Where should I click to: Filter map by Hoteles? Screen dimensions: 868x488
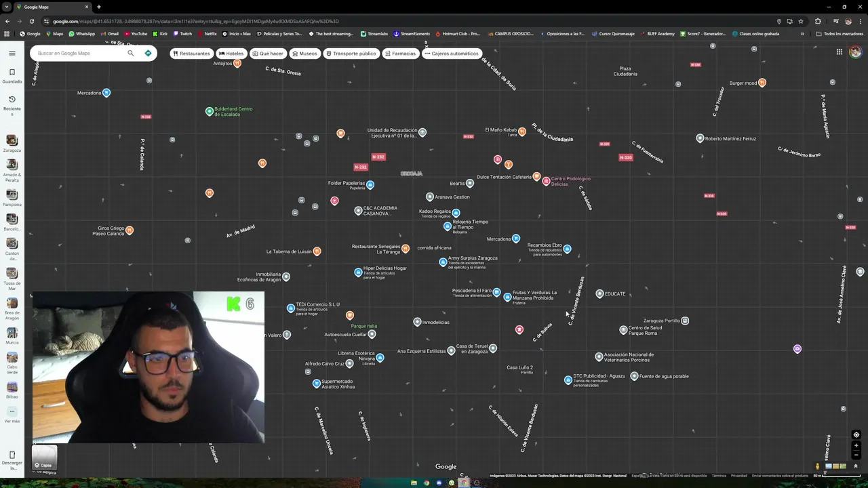point(231,53)
